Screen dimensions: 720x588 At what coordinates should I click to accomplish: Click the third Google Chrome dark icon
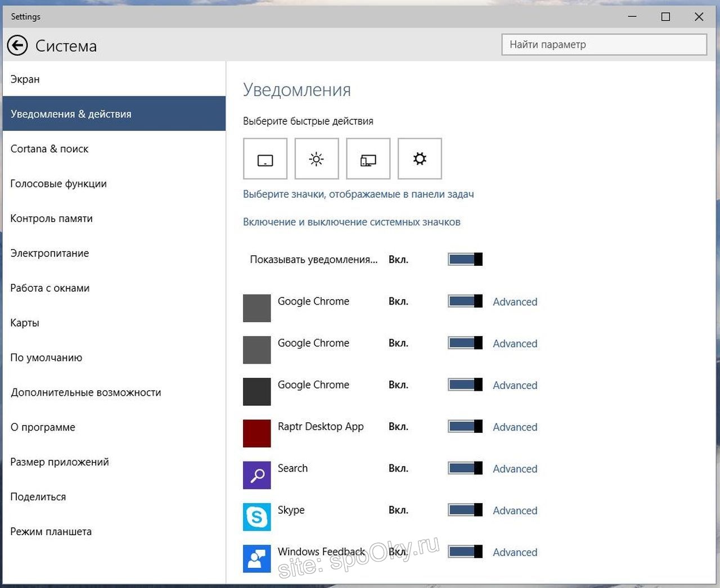[257, 392]
